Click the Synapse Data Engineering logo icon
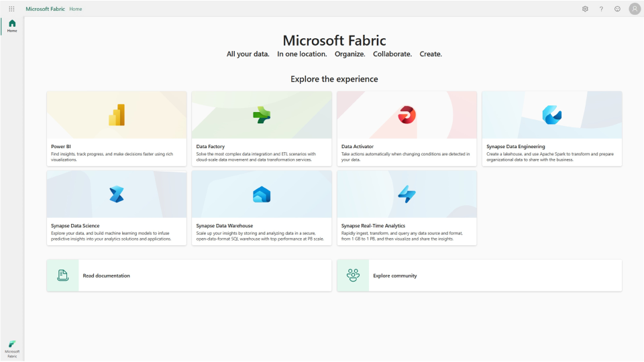Screen dimensions: 644x362 [x=552, y=115]
